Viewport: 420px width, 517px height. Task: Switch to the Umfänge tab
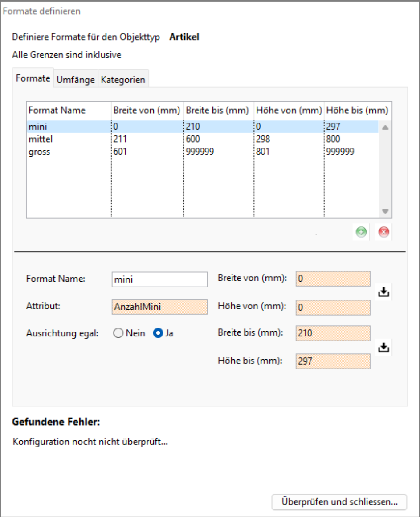76,80
